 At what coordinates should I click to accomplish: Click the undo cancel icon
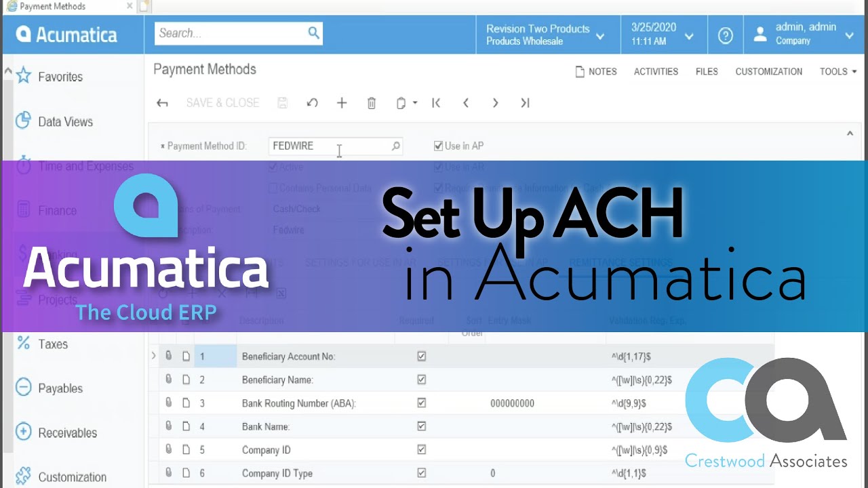pos(312,103)
